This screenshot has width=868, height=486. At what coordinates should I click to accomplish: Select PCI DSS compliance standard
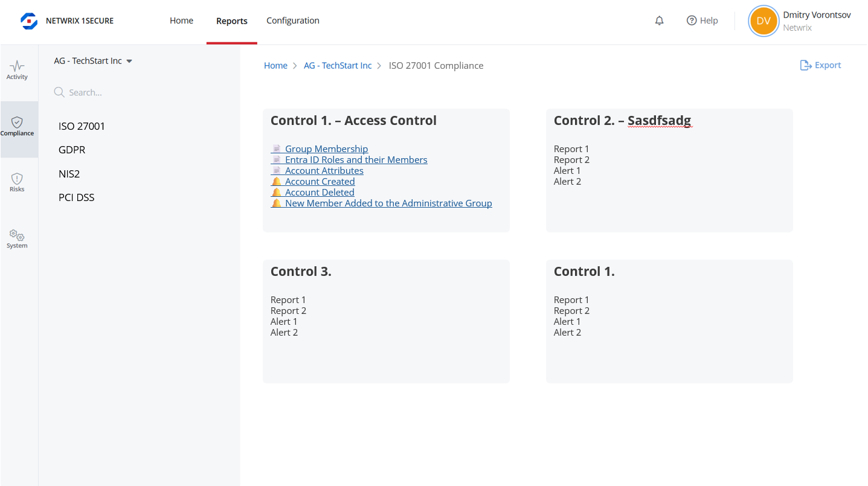[77, 197]
